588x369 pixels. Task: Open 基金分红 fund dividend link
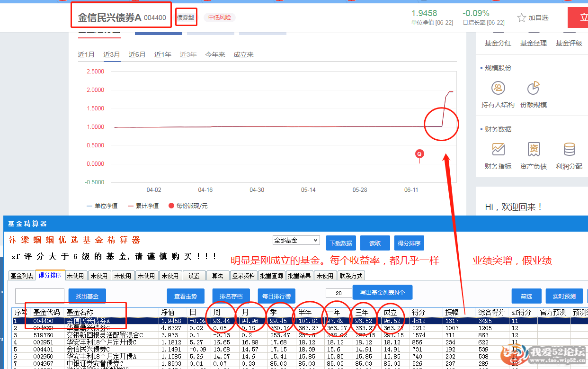coord(498,43)
